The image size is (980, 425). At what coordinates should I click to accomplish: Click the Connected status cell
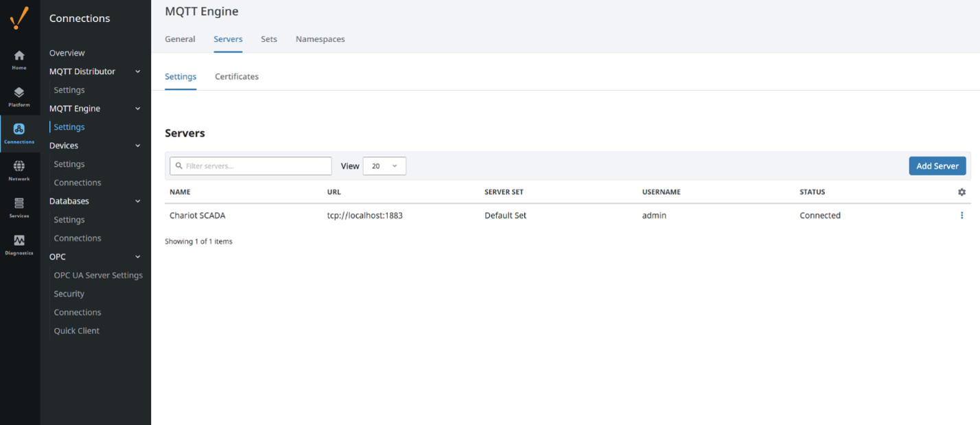click(x=820, y=216)
